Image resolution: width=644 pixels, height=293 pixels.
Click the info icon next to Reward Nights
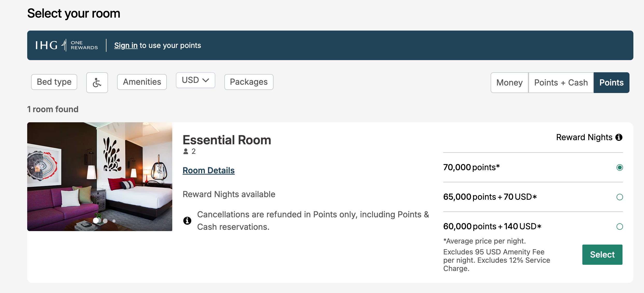coord(619,137)
